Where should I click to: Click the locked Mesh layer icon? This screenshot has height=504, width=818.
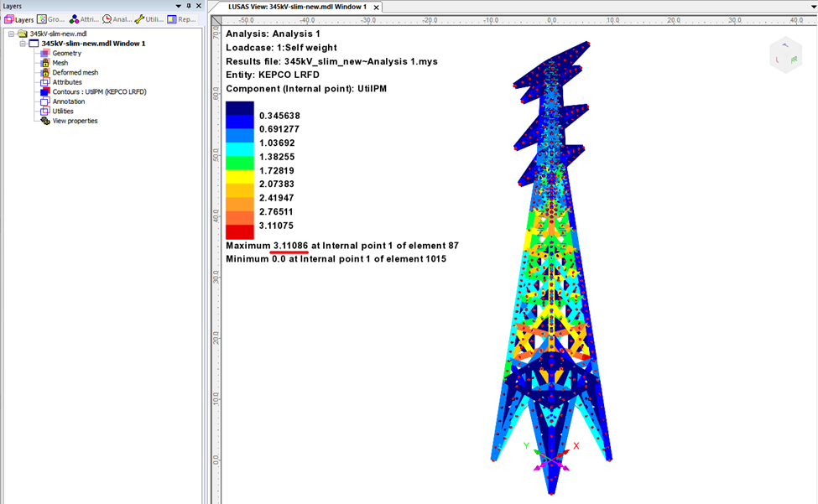click(x=45, y=63)
